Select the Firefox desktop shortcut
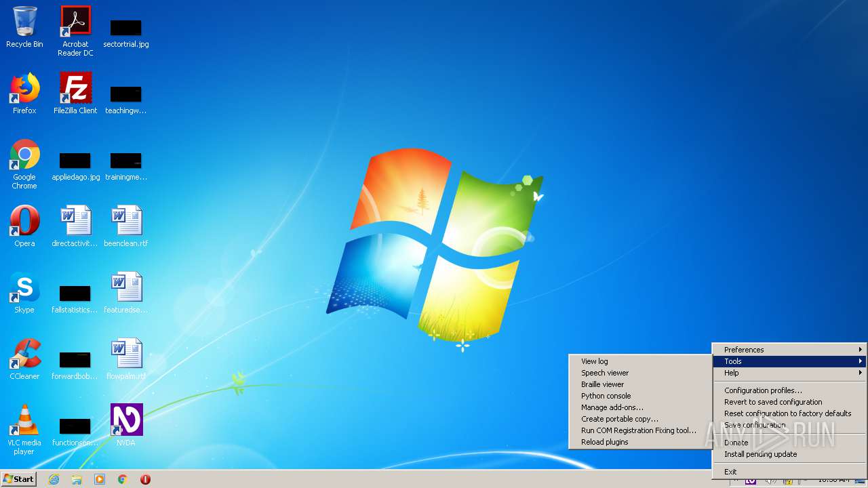Screen dimensions: 868x488 [x=24, y=94]
